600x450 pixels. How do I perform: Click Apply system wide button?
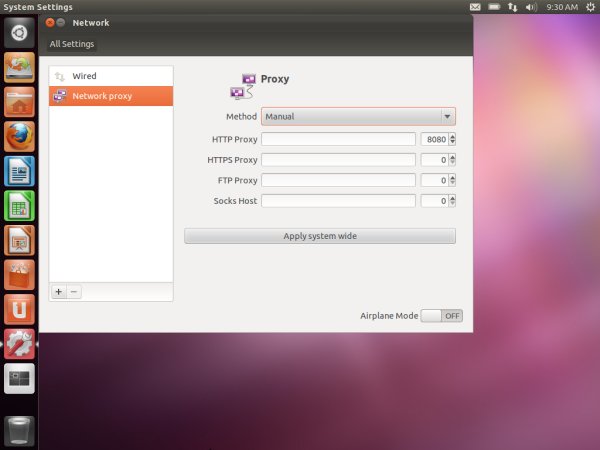[x=320, y=236]
